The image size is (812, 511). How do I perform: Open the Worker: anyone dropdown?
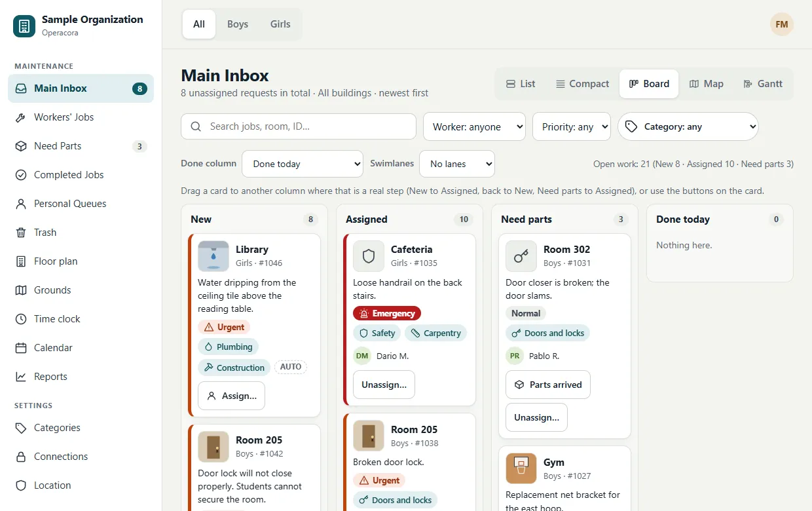tap(474, 126)
